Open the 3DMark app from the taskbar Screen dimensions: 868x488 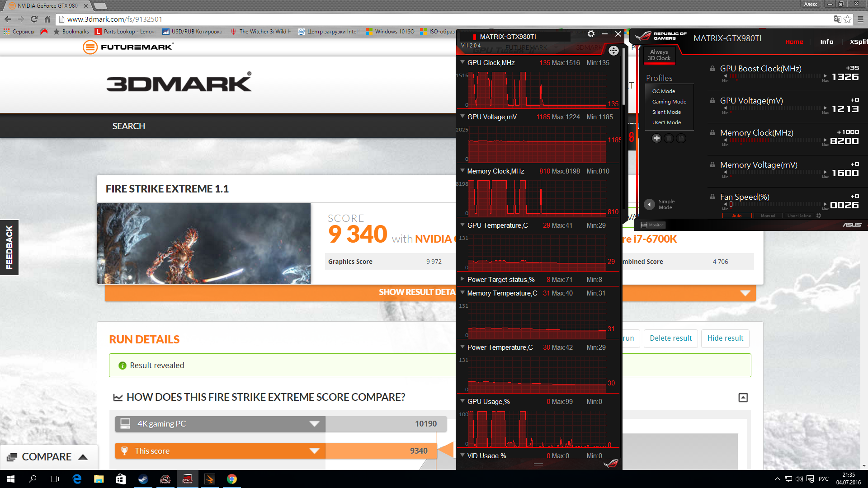coord(210,479)
